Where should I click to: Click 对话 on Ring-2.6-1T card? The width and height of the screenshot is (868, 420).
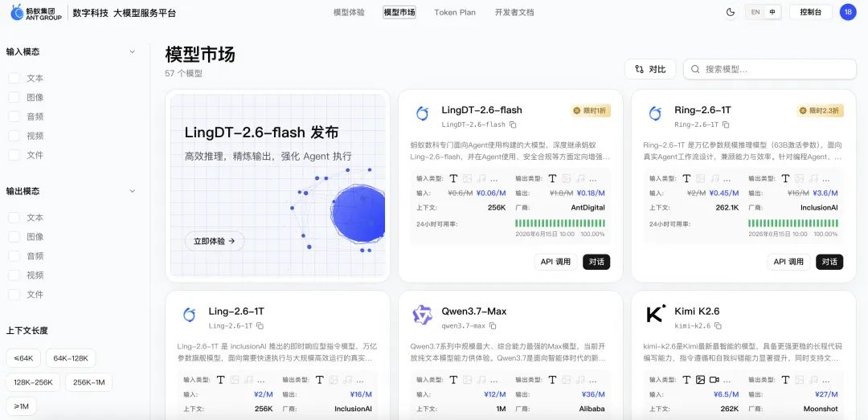click(x=829, y=262)
